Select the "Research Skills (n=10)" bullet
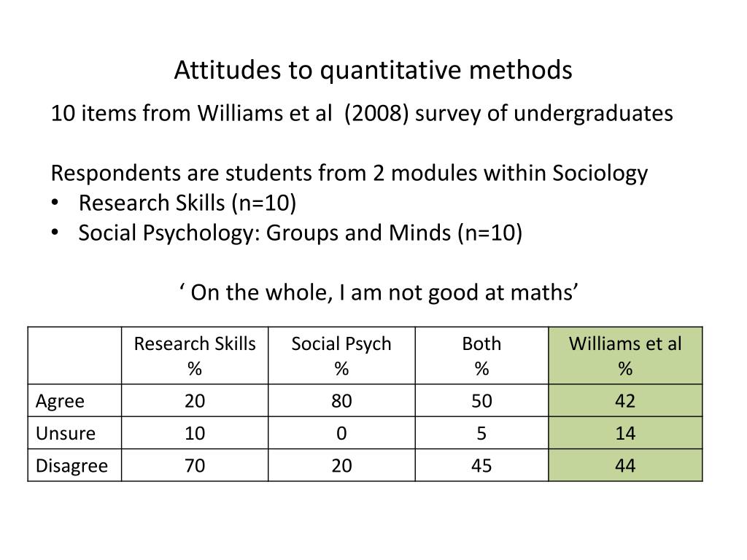 pos(187,203)
